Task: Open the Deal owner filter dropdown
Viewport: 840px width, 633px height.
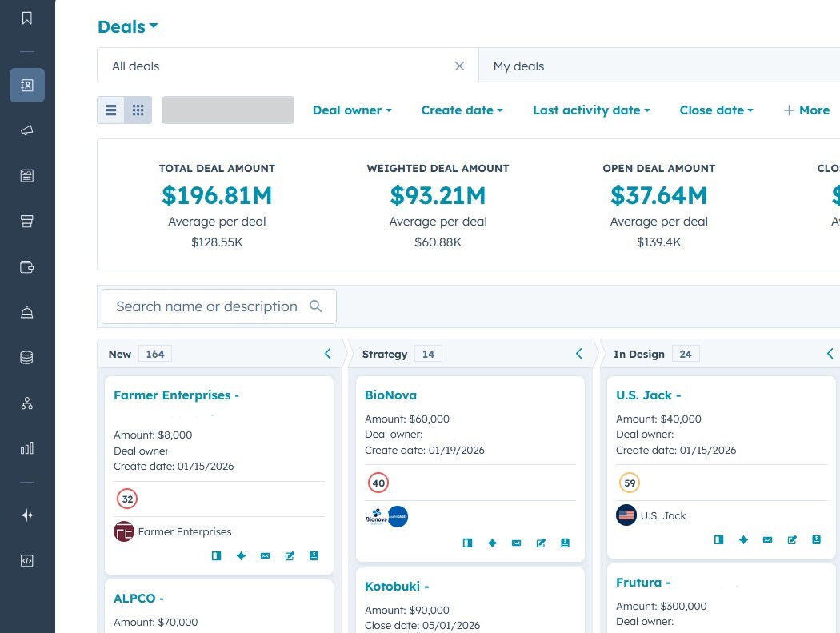Action: tap(352, 110)
